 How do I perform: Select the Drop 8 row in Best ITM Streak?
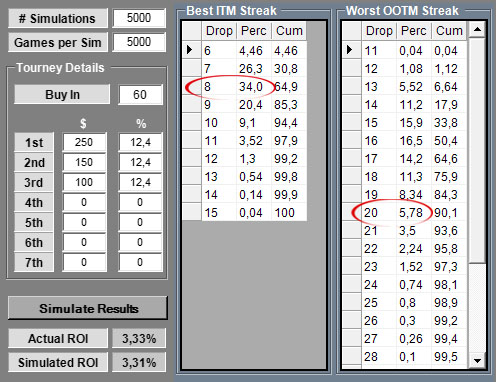[244, 87]
